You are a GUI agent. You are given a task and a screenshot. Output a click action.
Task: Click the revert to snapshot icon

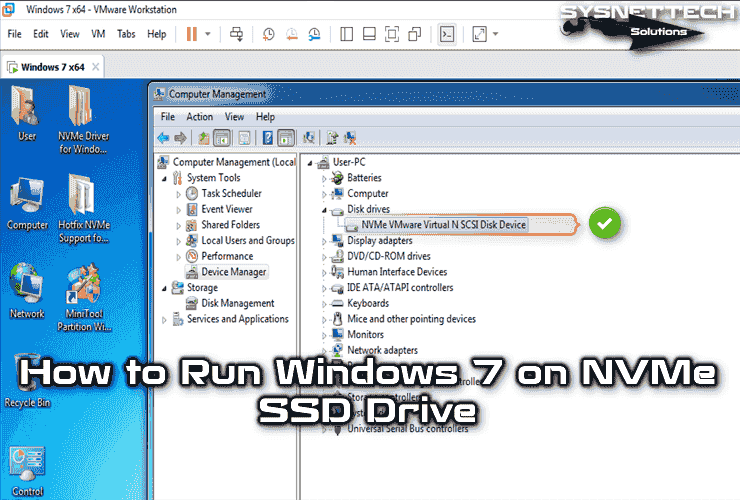[292, 34]
